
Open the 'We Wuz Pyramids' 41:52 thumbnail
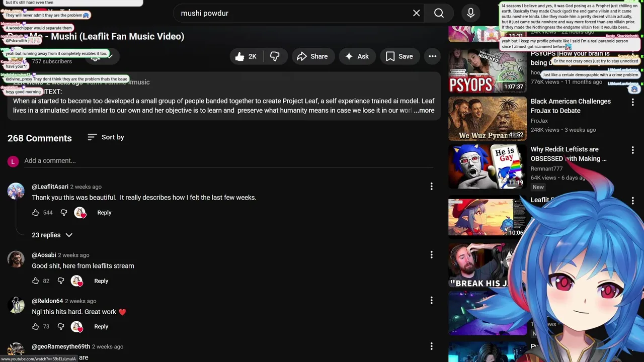click(488, 119)
